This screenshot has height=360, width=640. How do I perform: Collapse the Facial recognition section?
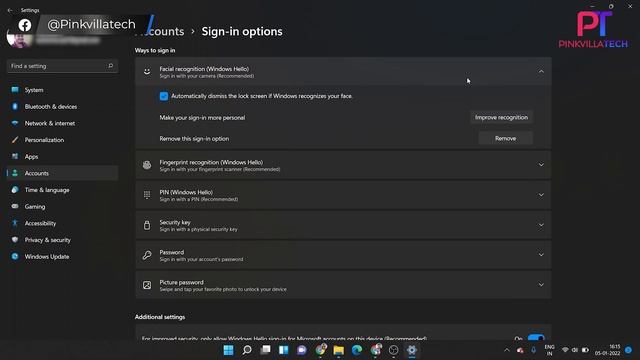pyautogui.click(x=541, y=72)
